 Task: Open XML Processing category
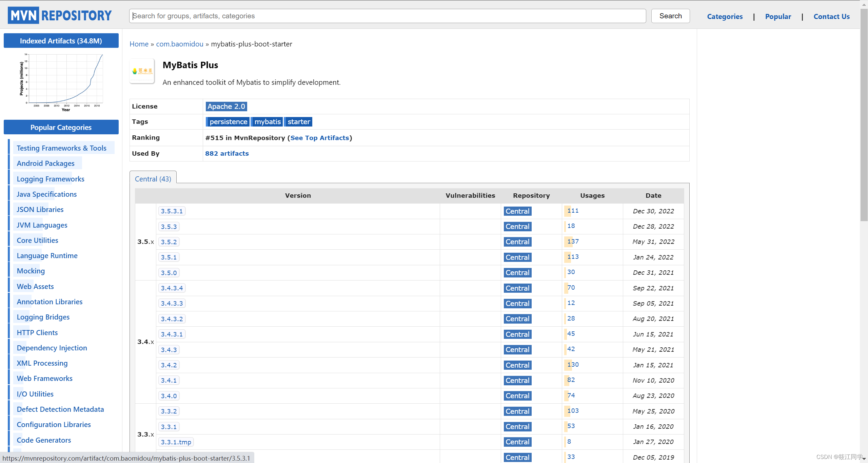click(42, 363)
